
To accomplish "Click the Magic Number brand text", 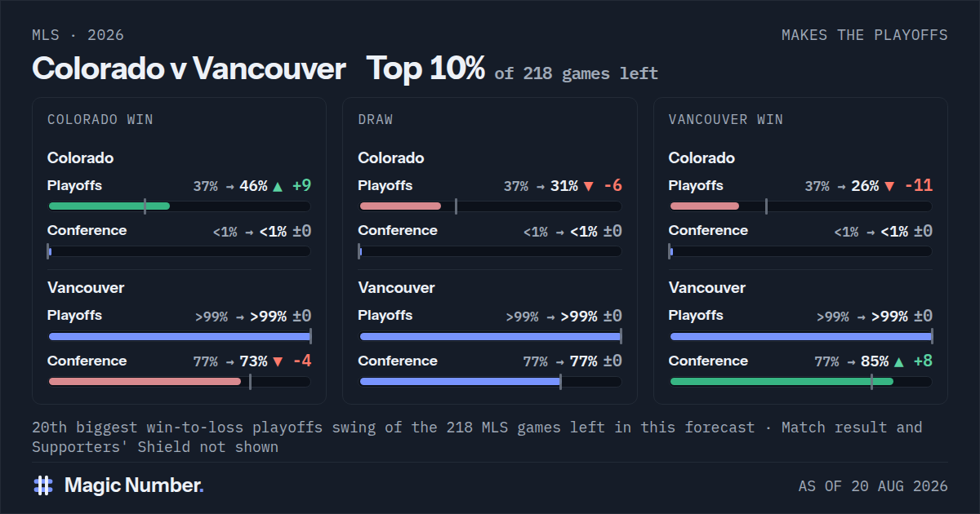I will 134,485.
